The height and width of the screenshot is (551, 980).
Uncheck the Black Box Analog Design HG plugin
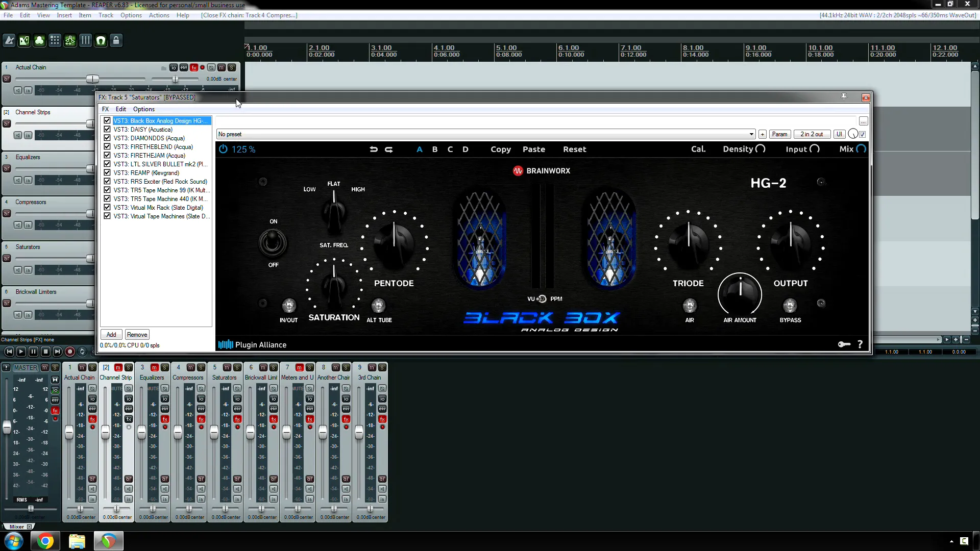[x=107, y=121]
